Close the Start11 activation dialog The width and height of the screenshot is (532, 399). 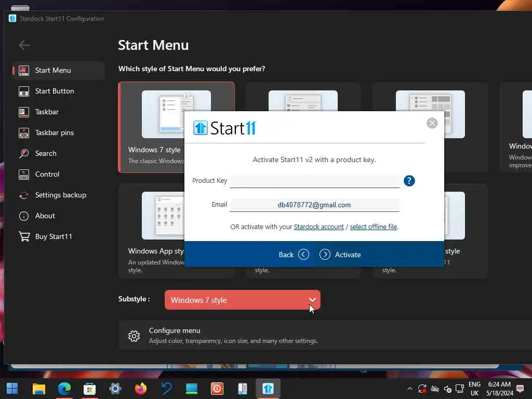click(432, 123)
